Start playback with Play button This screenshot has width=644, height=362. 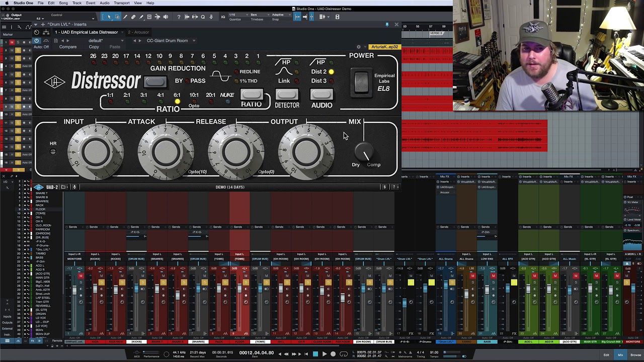point(325,354)
